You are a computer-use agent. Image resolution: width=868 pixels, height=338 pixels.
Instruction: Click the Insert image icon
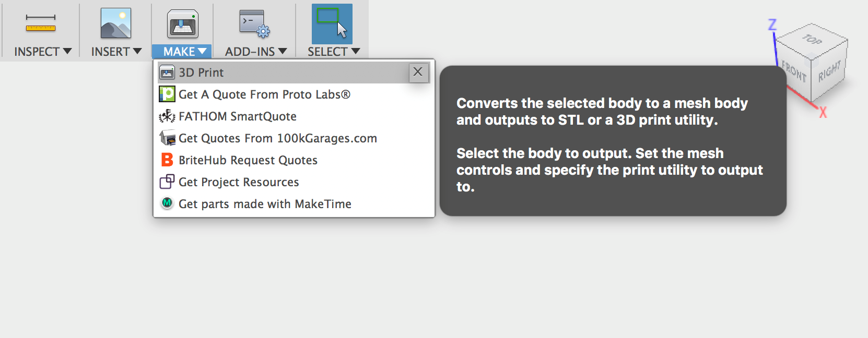point(116,23)
